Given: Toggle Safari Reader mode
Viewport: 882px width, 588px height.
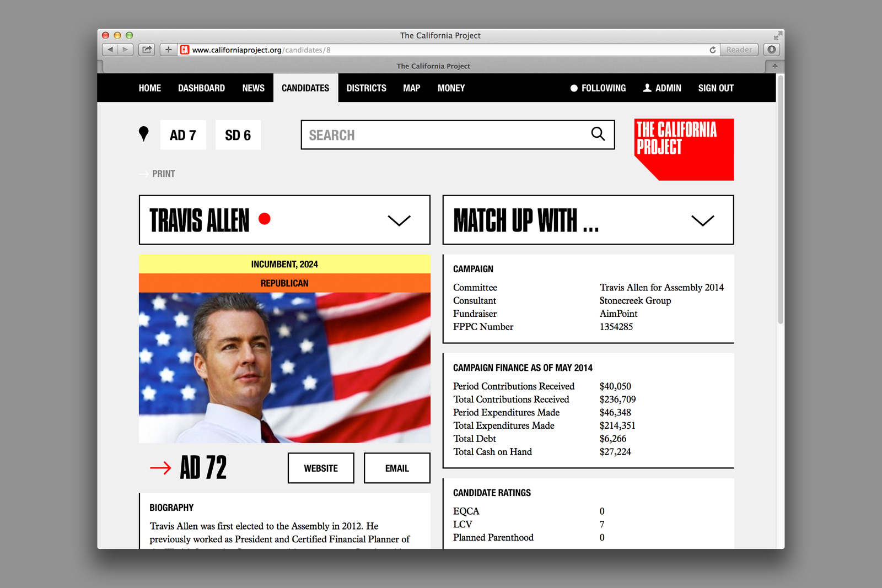Looking at the screenshot, I should pyautogui.click(x=739, y=50).
